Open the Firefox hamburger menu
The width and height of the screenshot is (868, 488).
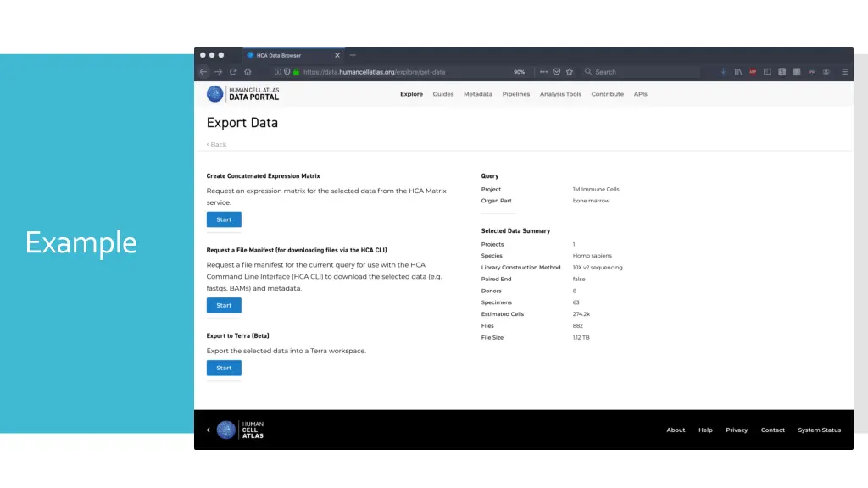844,72
